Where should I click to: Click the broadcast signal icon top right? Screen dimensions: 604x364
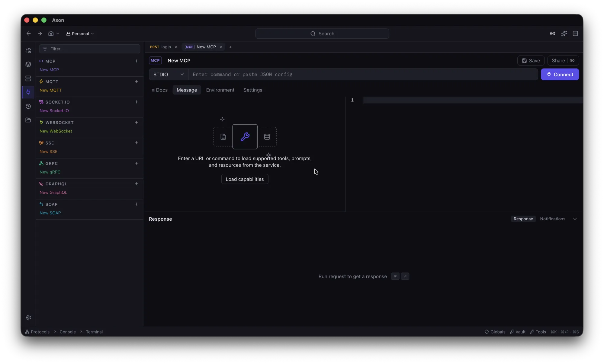[552, 34]
